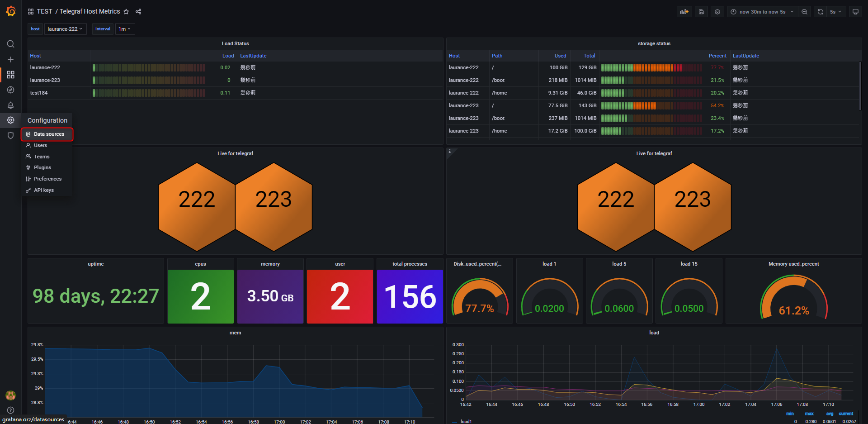Image resolution: width=868 pixels, height=424 pixels.
Task: Click the Telegraf Host Metrics title
Action: point(90,12)
